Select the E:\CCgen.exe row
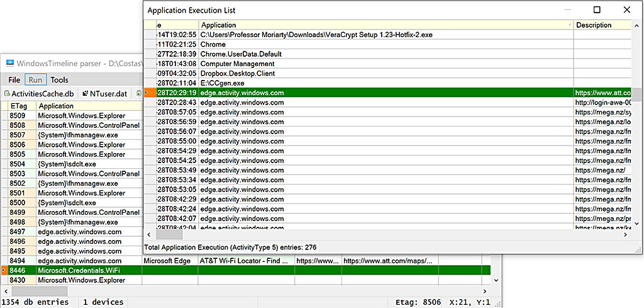Viewport: 644px width, 308px height. 387,83
